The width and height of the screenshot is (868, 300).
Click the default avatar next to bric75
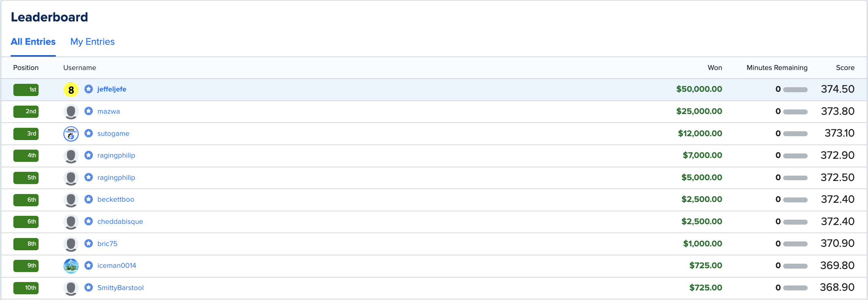click(71, 244)
